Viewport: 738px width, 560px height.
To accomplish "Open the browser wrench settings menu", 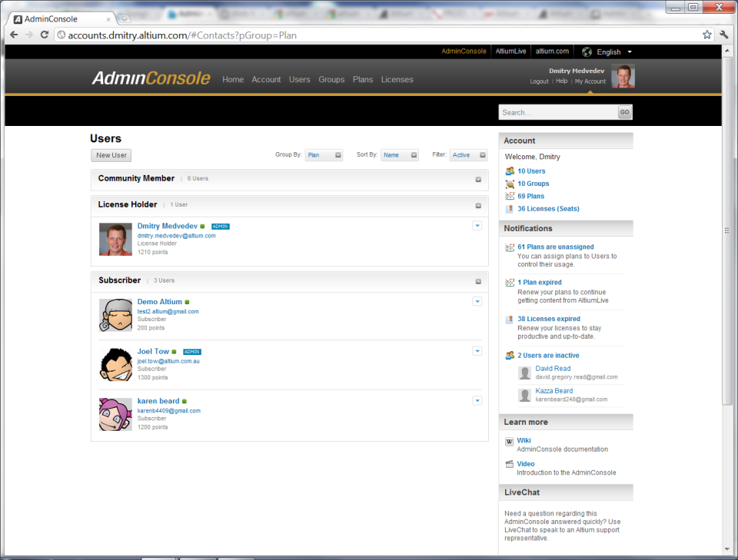I will pos(723,35).
